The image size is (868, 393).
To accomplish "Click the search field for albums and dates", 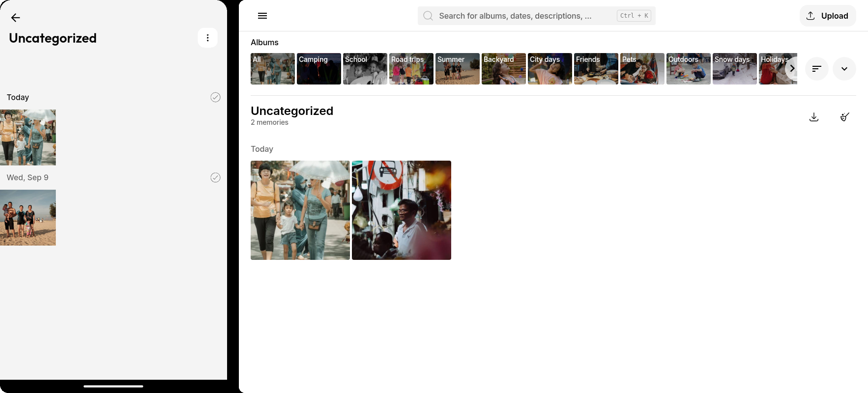I will click(x=537, y=16).
